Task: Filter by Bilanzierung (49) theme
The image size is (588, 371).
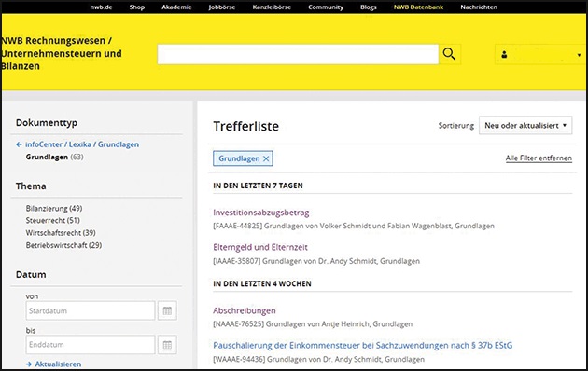Action: pos(54,208)
